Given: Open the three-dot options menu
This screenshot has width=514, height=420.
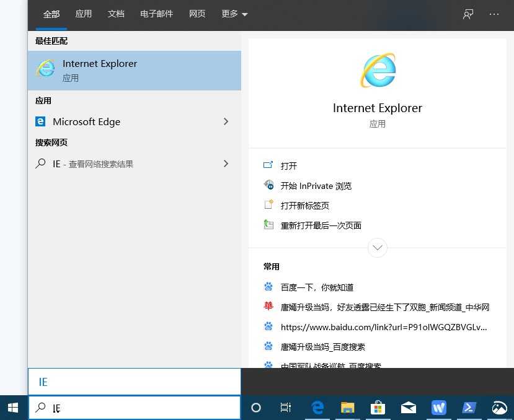Looking at the screenshot, I should [494, 14].
